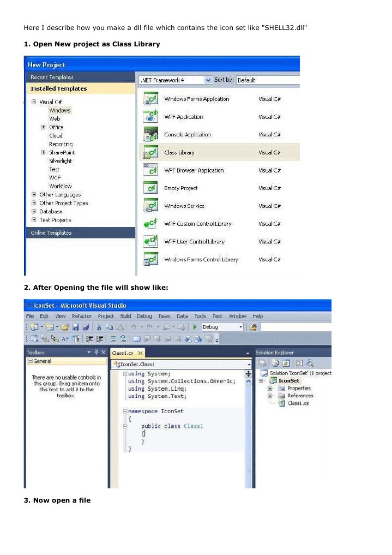Screen dimensions: 392x555
Task: Select Silverlight under Visual C#
Action: click(x=61, y=160)
